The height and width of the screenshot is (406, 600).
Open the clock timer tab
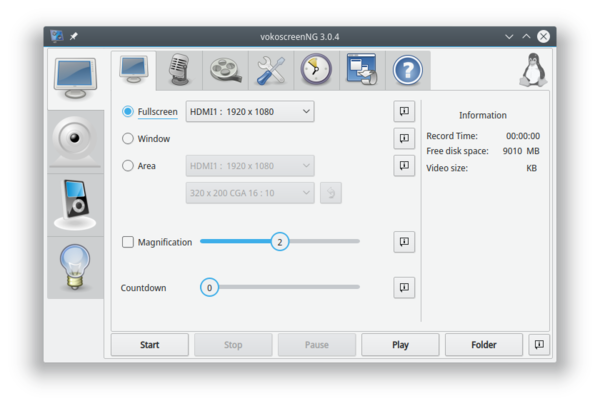(316, 70)
